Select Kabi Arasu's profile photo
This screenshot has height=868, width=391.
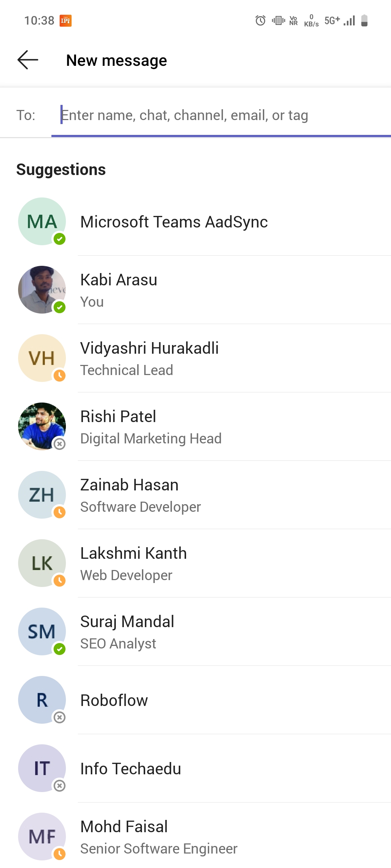click(x=42, y=290)
